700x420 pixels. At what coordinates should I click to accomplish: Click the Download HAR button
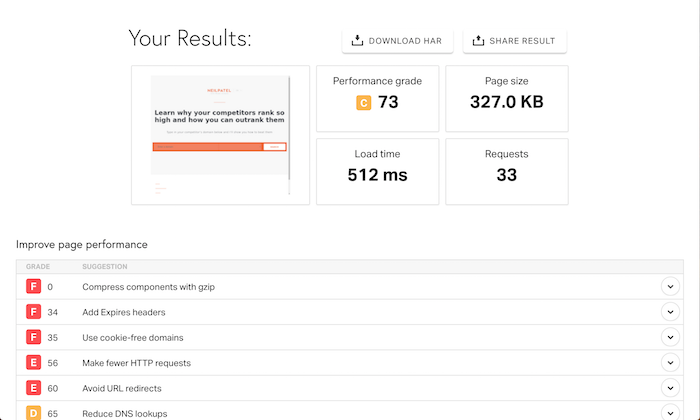pyautogui.click(x=398, y=41)
